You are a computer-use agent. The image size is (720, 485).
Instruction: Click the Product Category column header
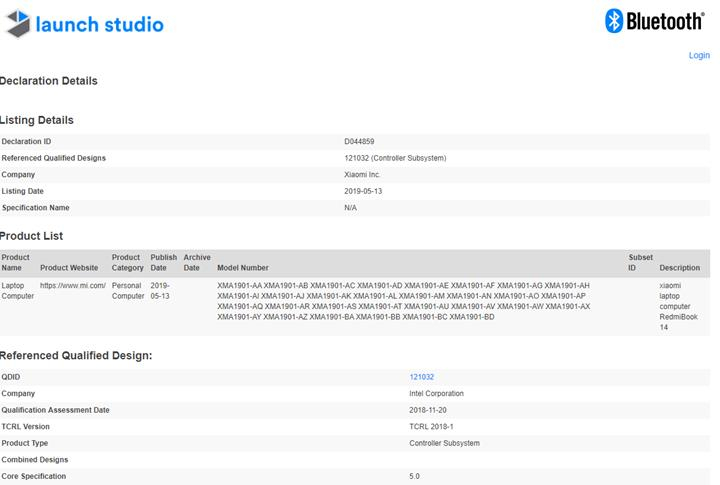click(127, 263)
